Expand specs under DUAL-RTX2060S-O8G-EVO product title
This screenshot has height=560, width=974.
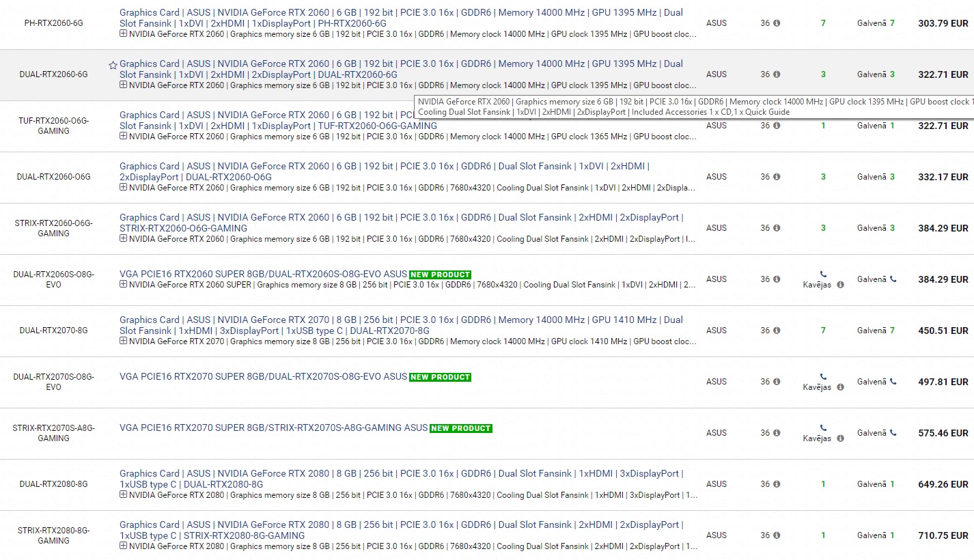point(123,284)
